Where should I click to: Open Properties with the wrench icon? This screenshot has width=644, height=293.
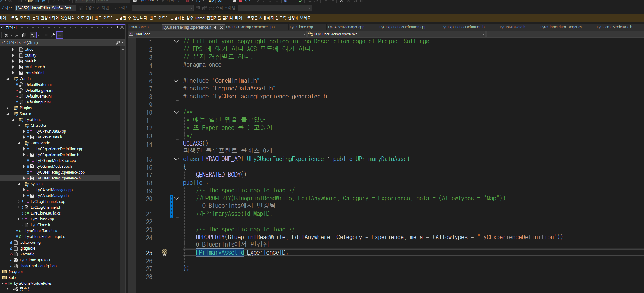(53, 35)
